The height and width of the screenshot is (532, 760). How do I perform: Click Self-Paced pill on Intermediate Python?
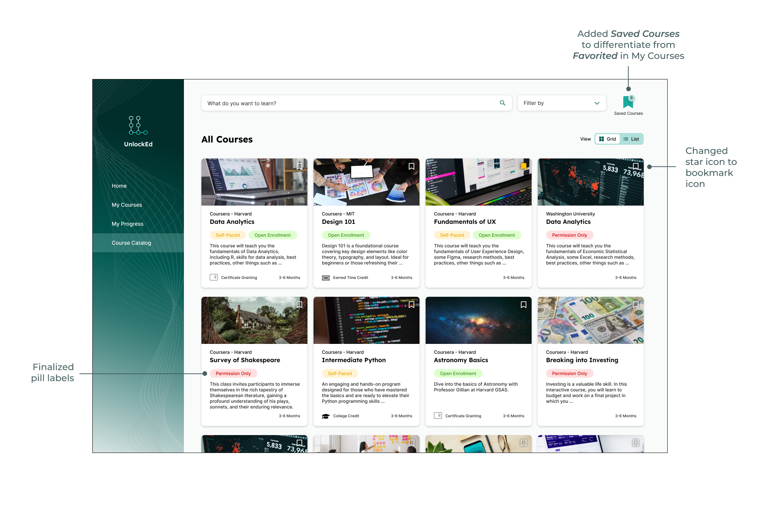click(340, 374)
